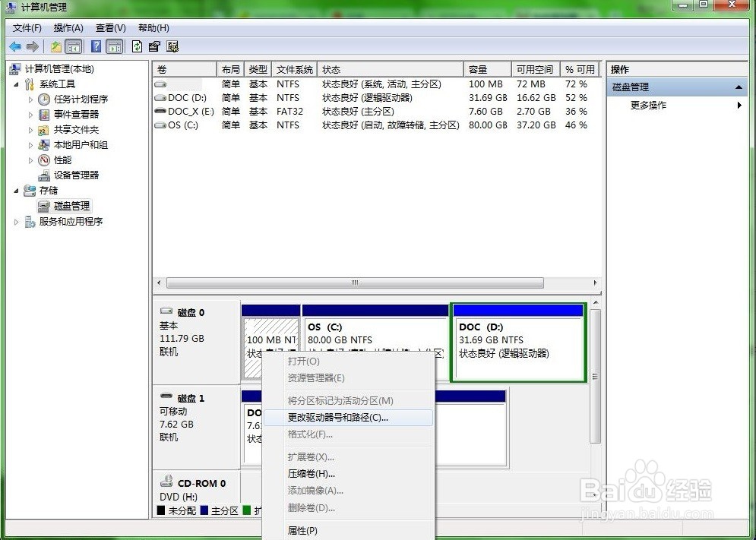The image size is (756, 540).
Task: Click the horizontal scrollbar of volume list
Action: 355,283
